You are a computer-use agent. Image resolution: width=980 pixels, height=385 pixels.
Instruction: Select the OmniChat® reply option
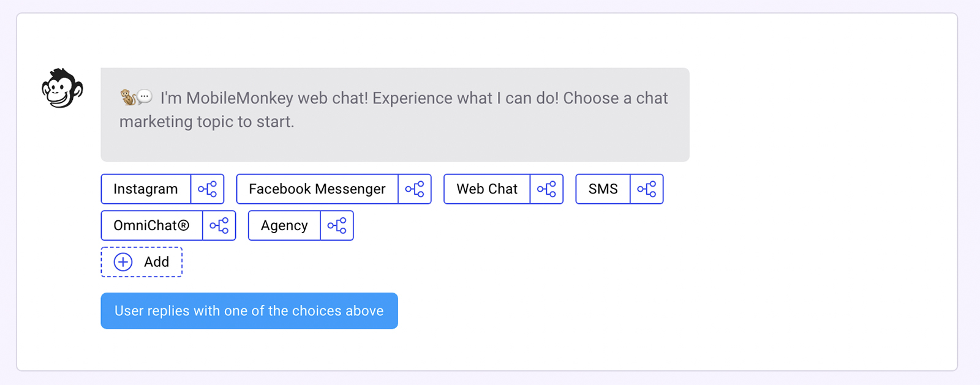[x=151, y=226]
